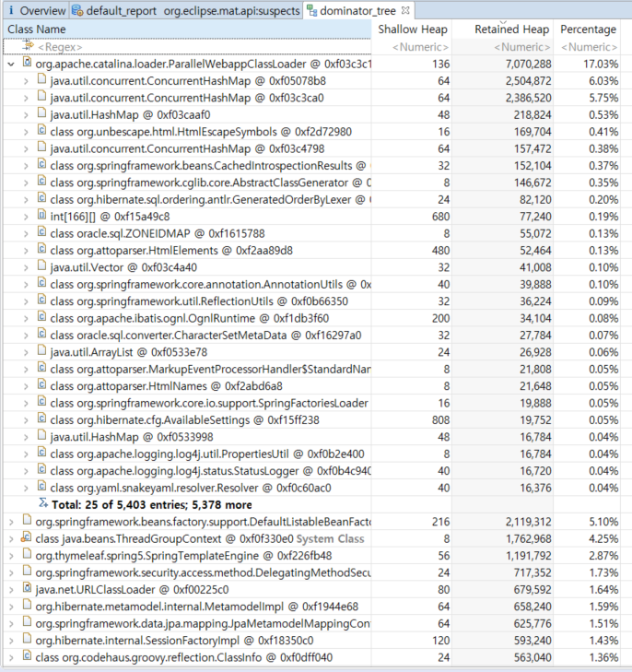Click class icon of oracle.sql.ZONEIDMAP
The width and height of the screenshot is (632, 672).
[41, 232]
